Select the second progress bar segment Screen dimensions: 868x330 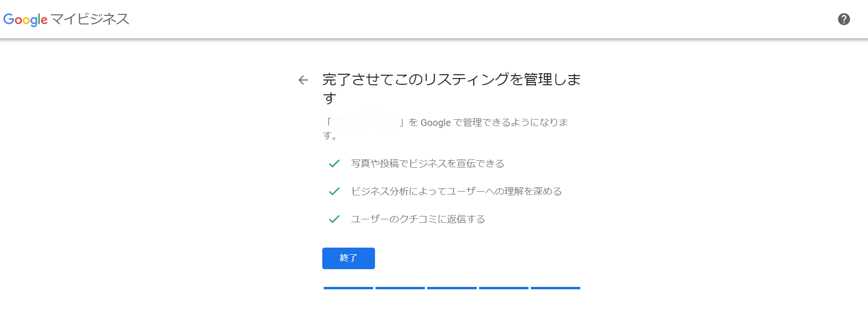[x=400, y=288]
